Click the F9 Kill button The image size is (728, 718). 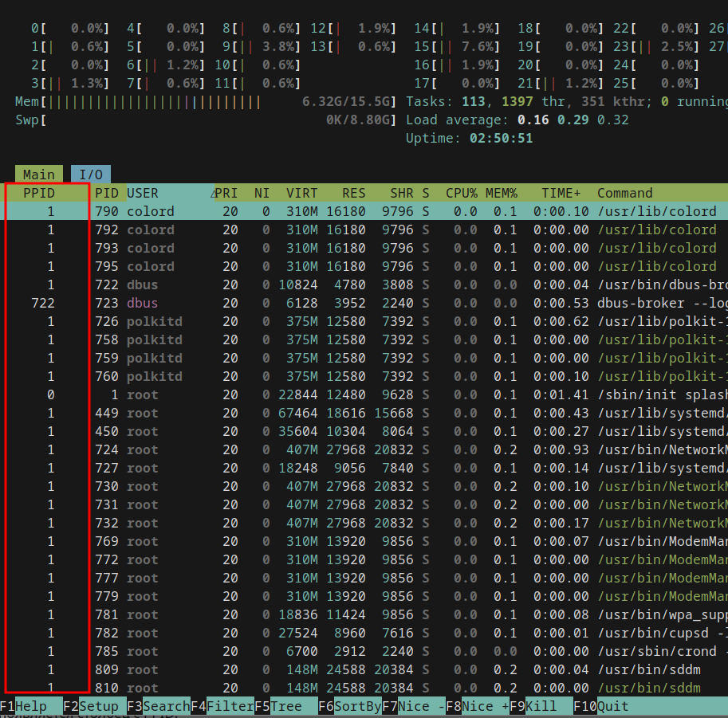(x=541, y=706)
